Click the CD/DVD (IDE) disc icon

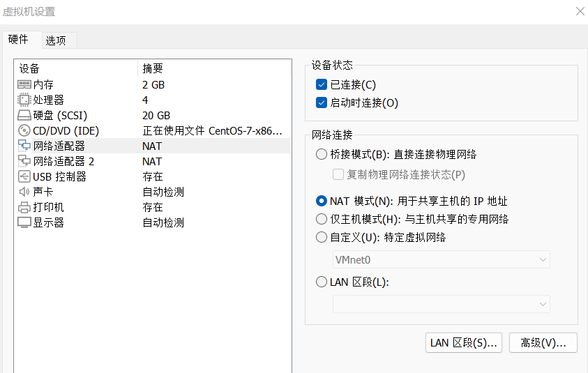point(24,130)
